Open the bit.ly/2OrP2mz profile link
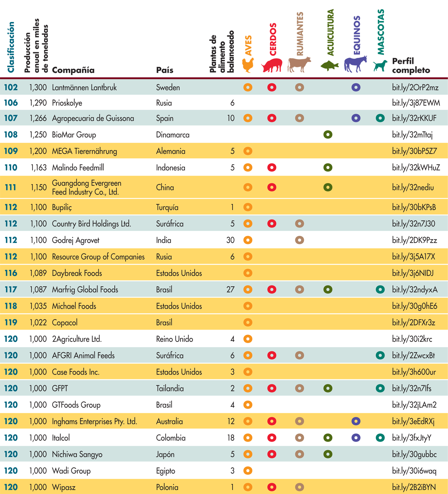 click(x=415, y=88)
